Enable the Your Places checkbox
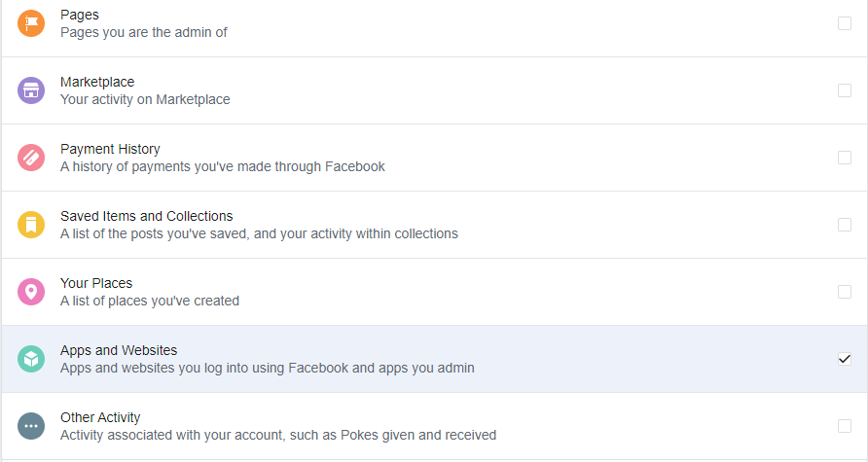 845,292
